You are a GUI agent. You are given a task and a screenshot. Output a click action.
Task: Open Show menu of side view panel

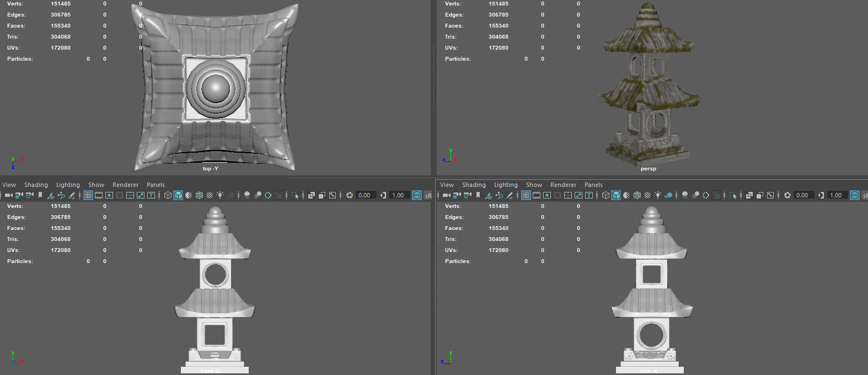[x=534, y=185]
